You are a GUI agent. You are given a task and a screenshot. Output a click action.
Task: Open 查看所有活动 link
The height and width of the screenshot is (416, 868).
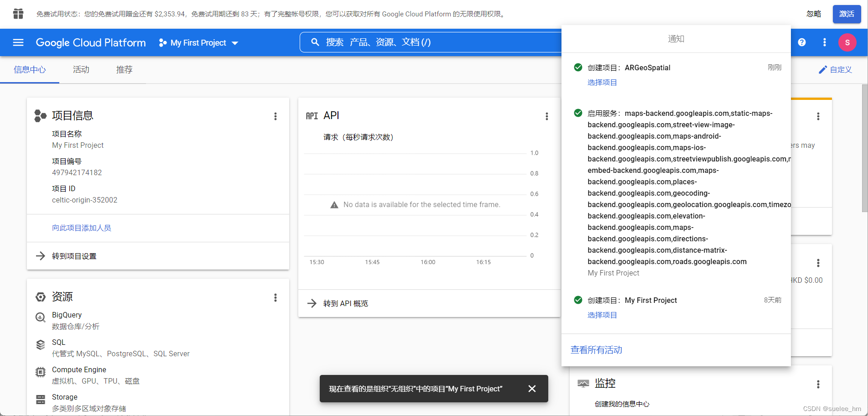click(596, 350)
